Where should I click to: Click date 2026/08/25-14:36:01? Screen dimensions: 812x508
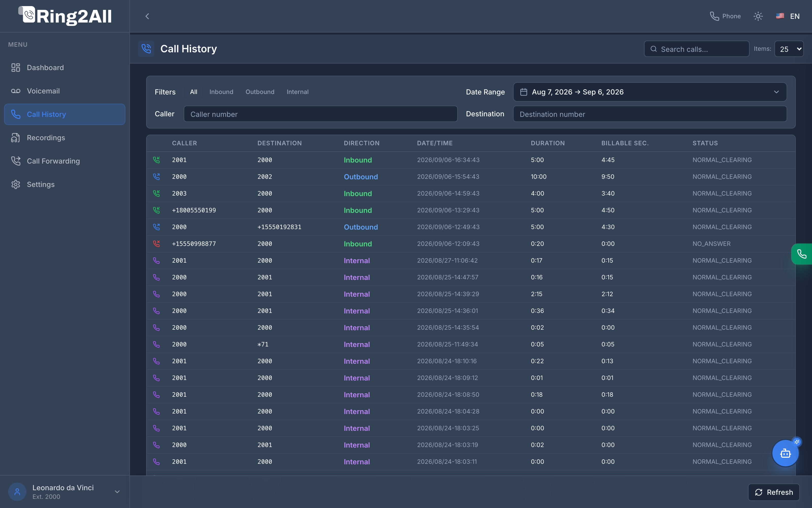point(447,311)
